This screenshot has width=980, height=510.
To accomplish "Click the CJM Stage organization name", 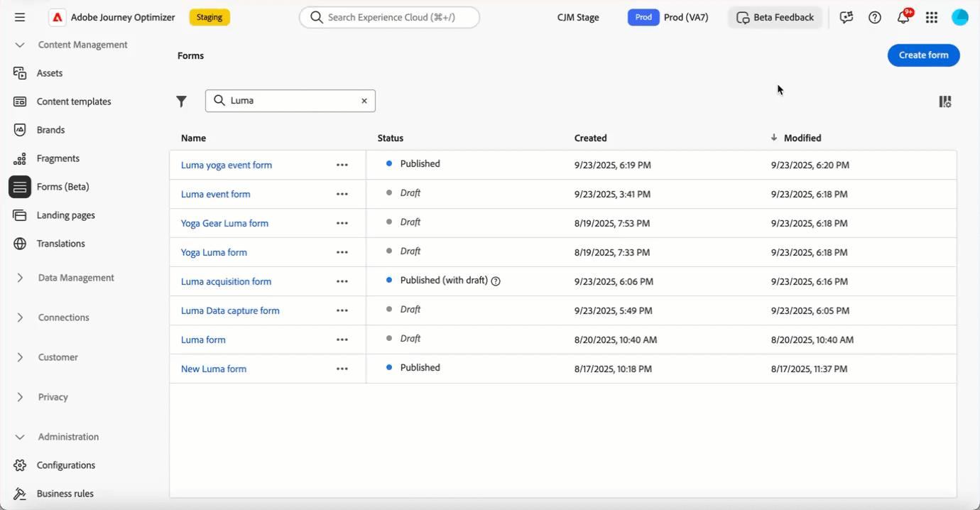I will tap(578, 17).
